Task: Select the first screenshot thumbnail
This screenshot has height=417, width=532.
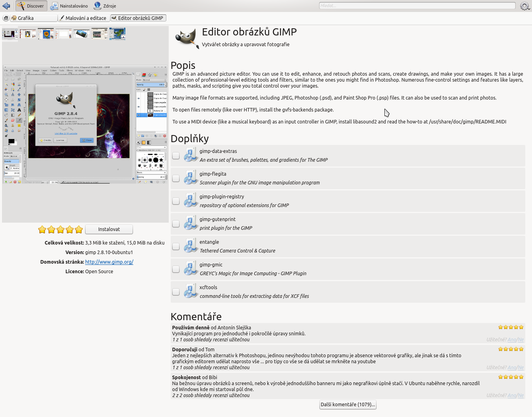Action: coord(10,34)
